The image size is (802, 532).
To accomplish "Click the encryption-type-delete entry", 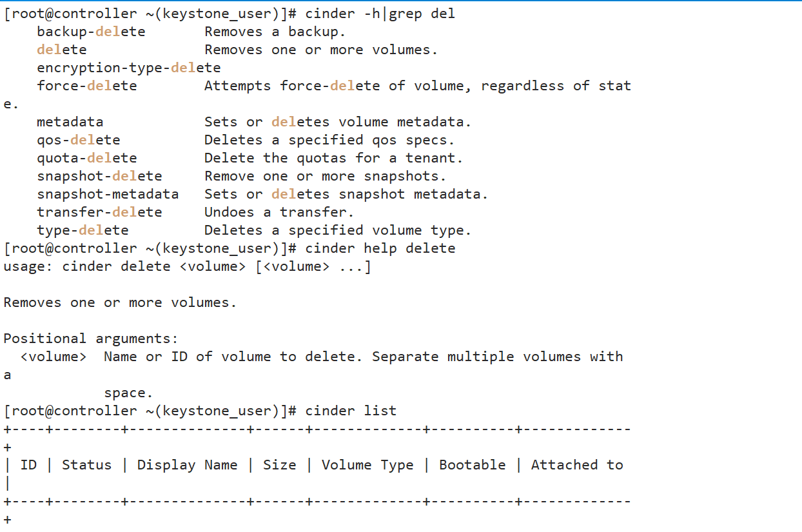I will (128, 68).
